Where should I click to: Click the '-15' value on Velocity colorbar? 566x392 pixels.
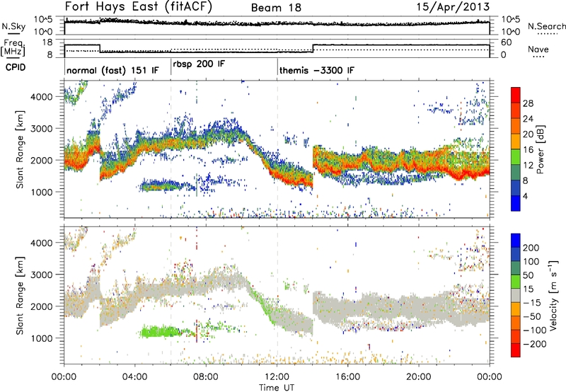click(531, 303)
